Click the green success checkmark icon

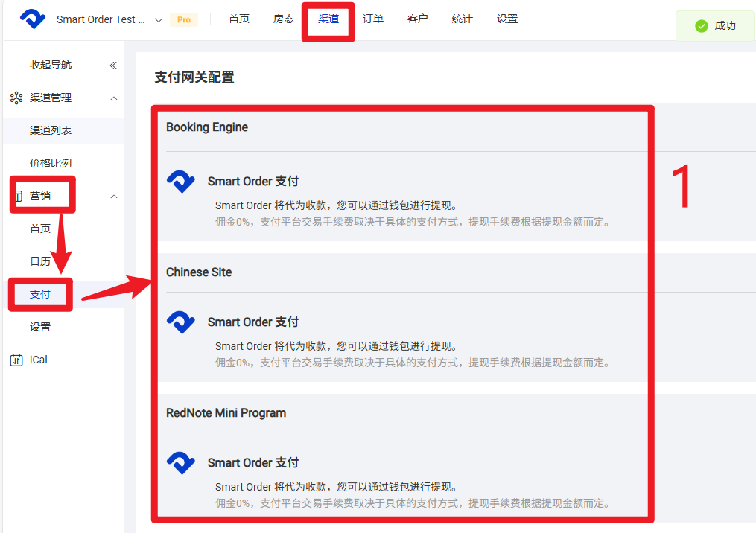click(701, 26)
